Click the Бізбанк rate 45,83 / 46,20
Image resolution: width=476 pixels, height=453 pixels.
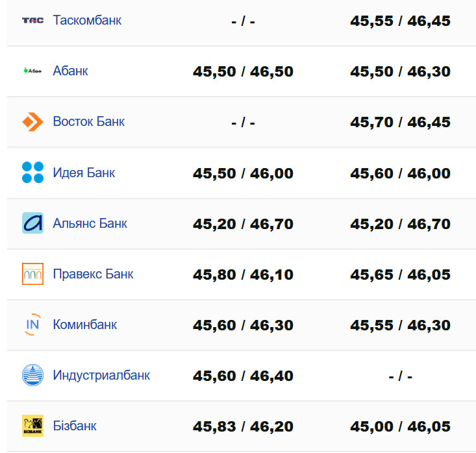tap(243, 426)
